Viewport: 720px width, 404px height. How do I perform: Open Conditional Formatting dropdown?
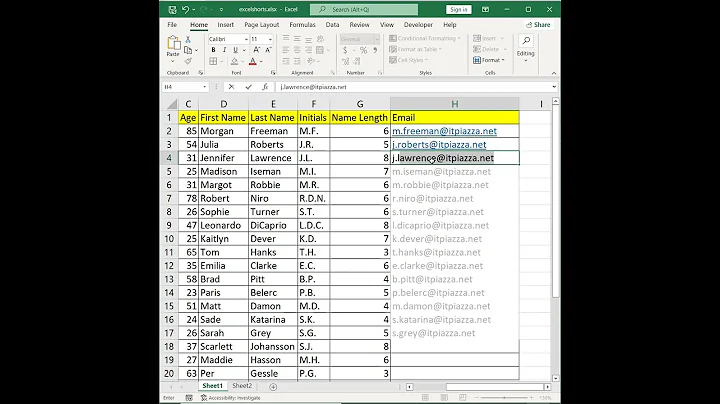click(425, 39)
